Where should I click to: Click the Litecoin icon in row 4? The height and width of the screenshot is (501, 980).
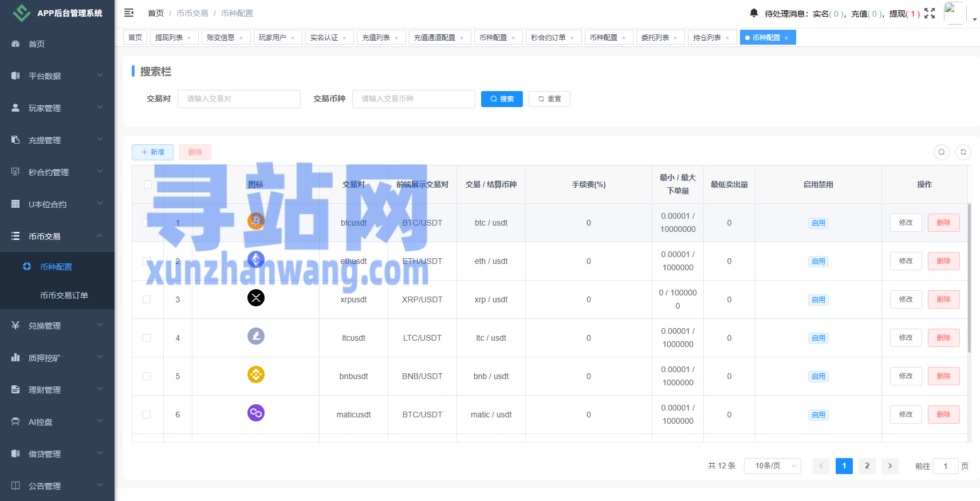[x=255, y=336]
